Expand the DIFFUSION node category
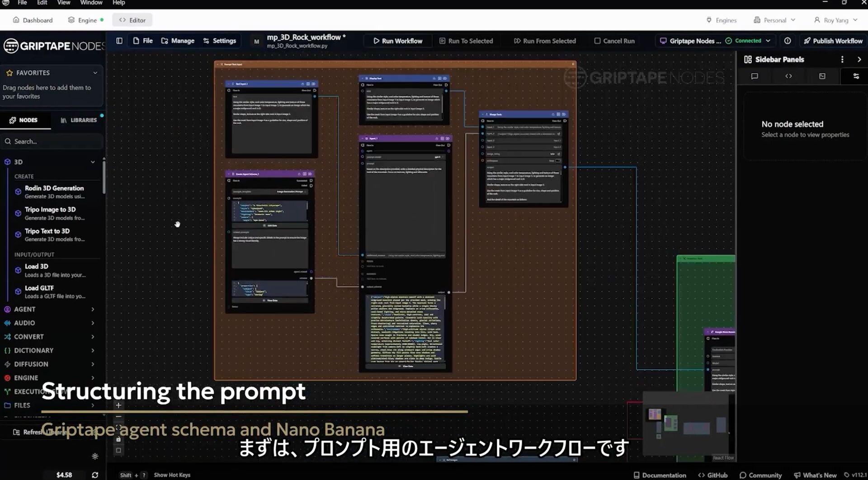 click(x=93, y=364)
